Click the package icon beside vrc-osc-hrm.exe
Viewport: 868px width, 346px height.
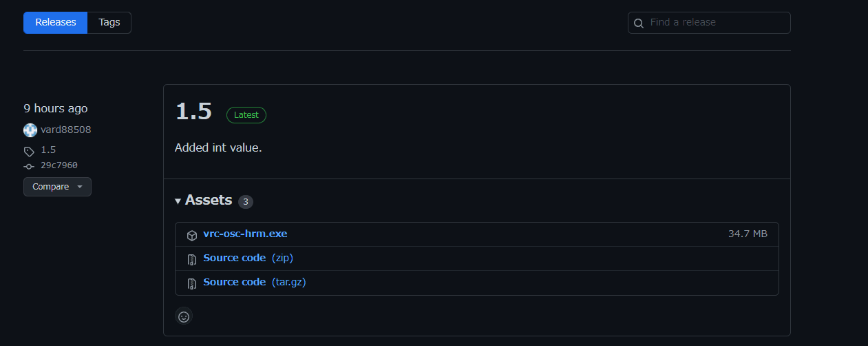[x=192, y=235]
